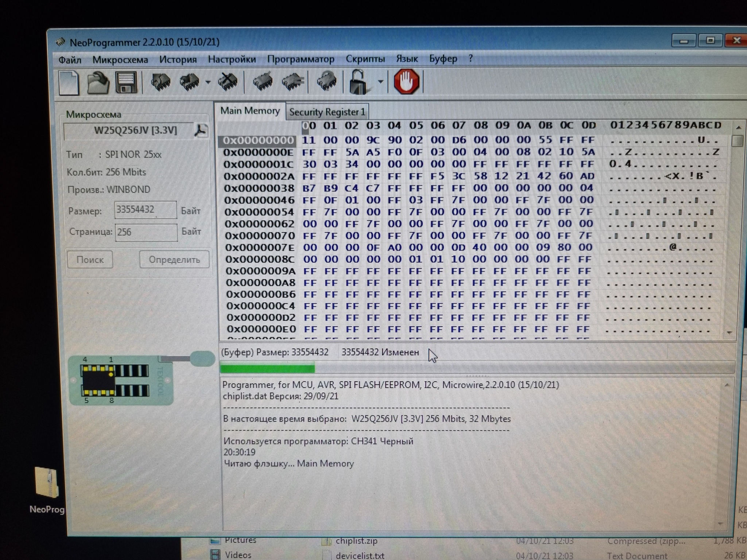Viewport: 747px width, 560px height.
Task: Open the Микросхема menu
Action: 120,60
